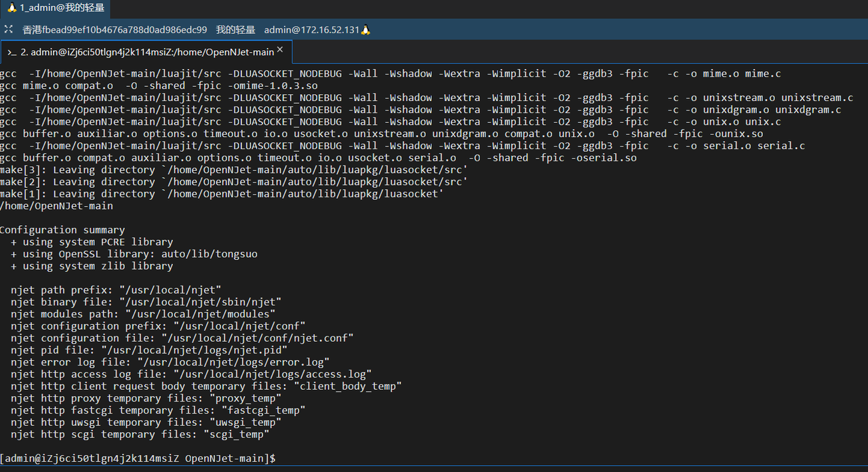Click the njet error log file line
This screenshot has height=472, width=868.
click(170, 363)
